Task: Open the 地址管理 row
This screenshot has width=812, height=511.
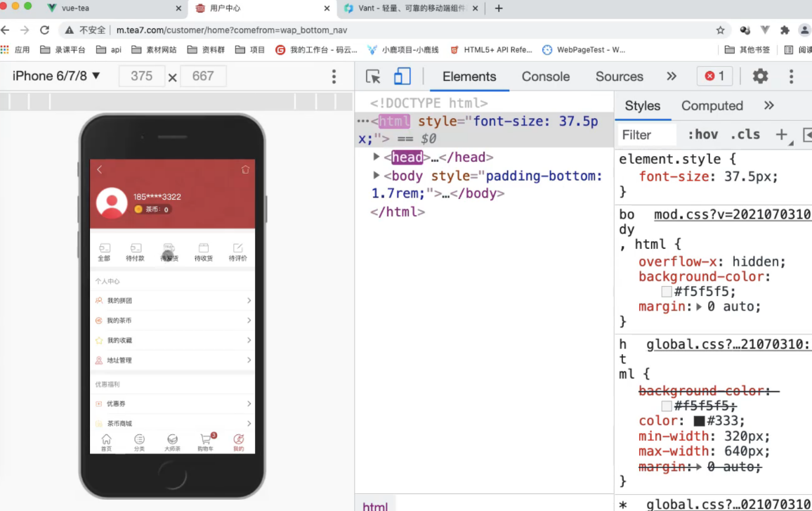Action: click(173, 360)
